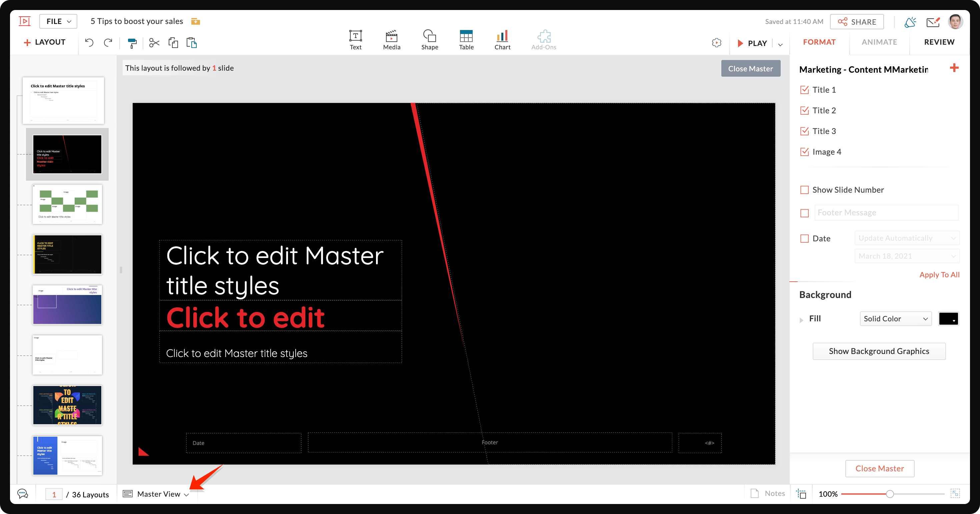Select the green grid layout thumbnail

(x=67, y=204)
